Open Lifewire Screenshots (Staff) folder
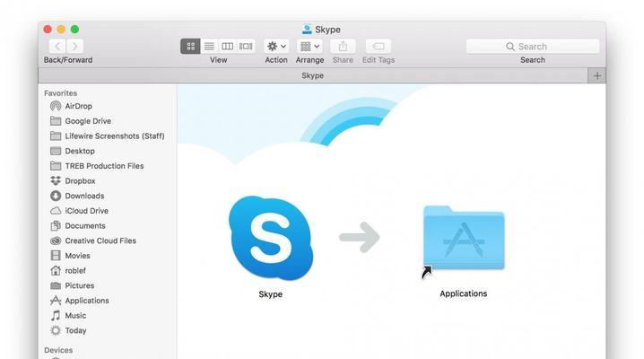Image resolution: width=644 pixels, height=359 pixels. (107, 136)
